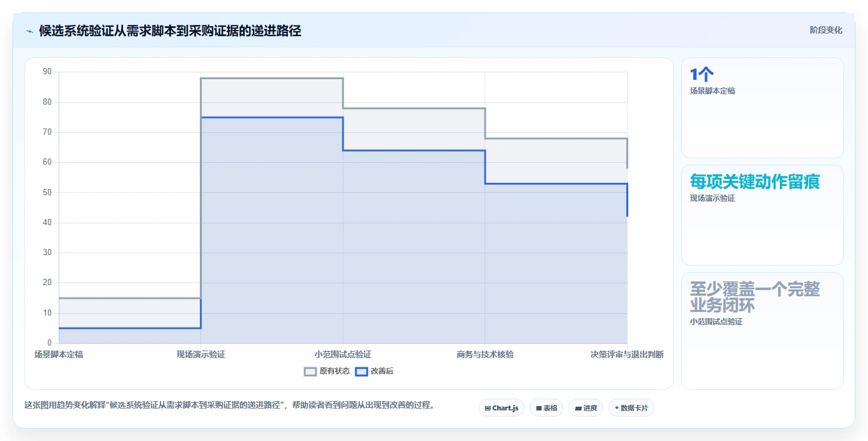
Task: Click the gray 原有状态 legend swatch
Action: point(310,371)
